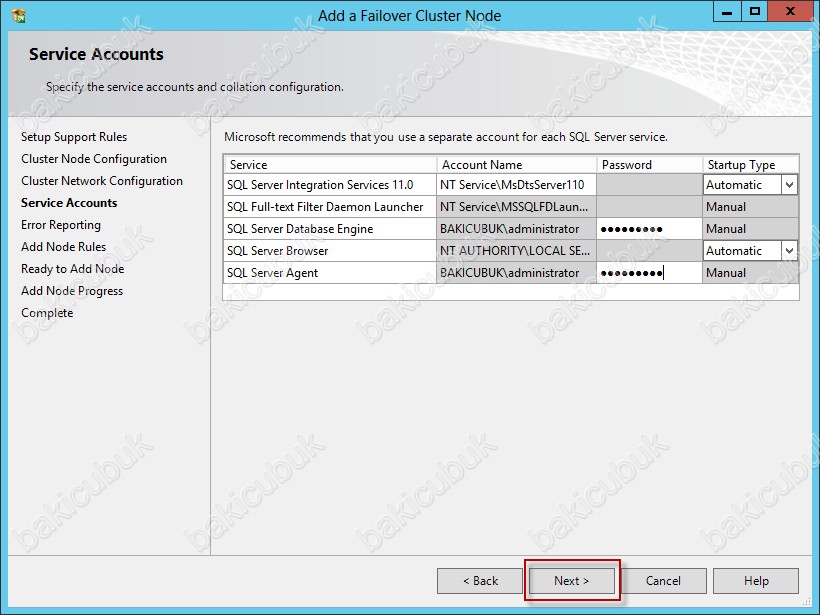
Task: Cancel the add node wizard
Action: [x=663, y=580]
